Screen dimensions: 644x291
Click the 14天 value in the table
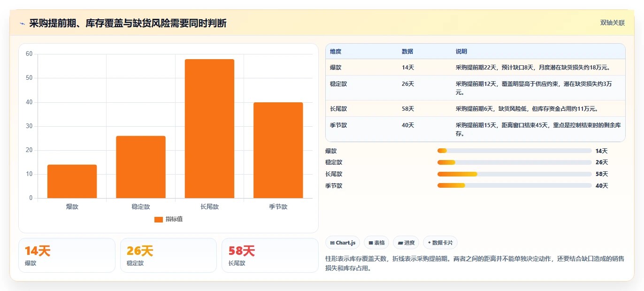pyautogui.click(x=408, y=68)
